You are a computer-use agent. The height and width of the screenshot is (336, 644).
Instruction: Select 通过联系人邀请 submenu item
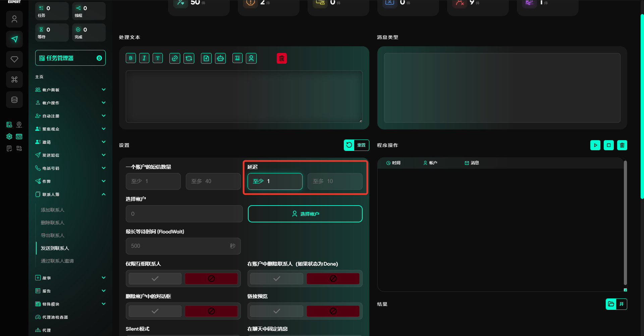pyautogui.click(x=57, y=261)
